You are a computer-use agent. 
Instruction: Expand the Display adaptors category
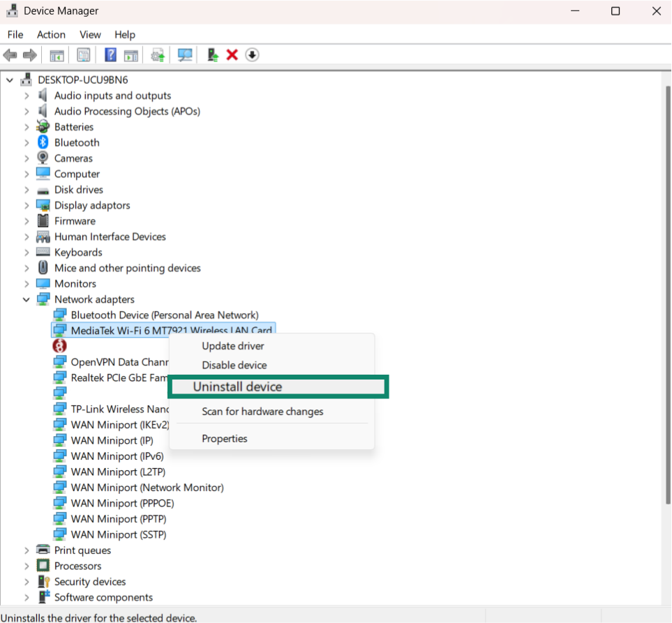pos(26,204)
